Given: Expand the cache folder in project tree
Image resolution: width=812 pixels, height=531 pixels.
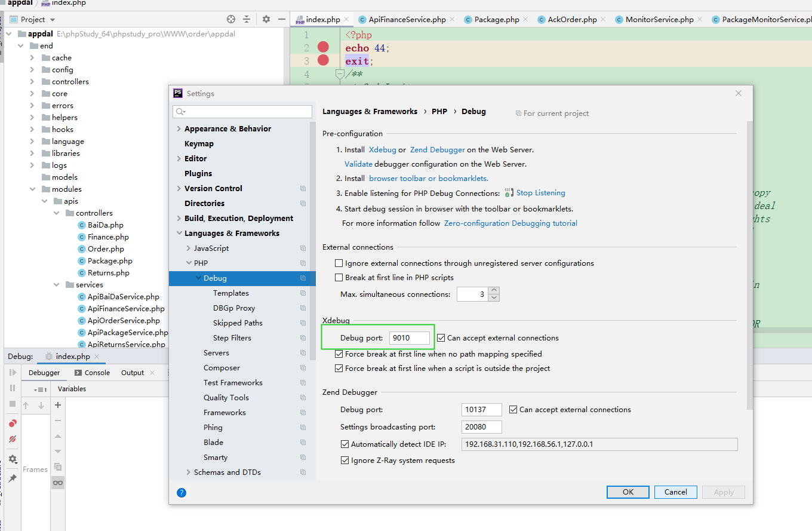Looking at the screenshot, I should (32, 58).
